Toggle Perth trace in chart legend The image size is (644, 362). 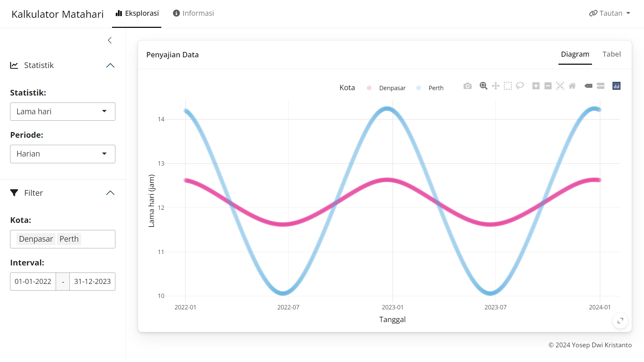click(x=436, y=88)
